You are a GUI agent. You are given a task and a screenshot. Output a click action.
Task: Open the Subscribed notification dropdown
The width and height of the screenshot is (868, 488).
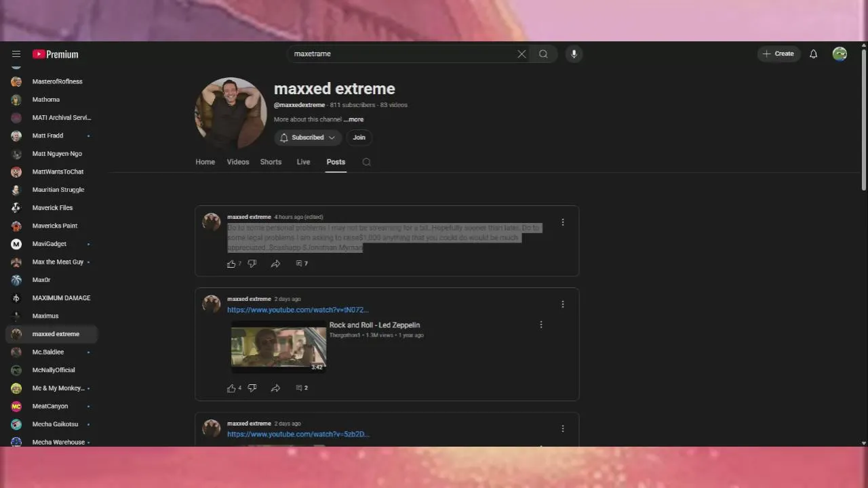coord(308,138)
